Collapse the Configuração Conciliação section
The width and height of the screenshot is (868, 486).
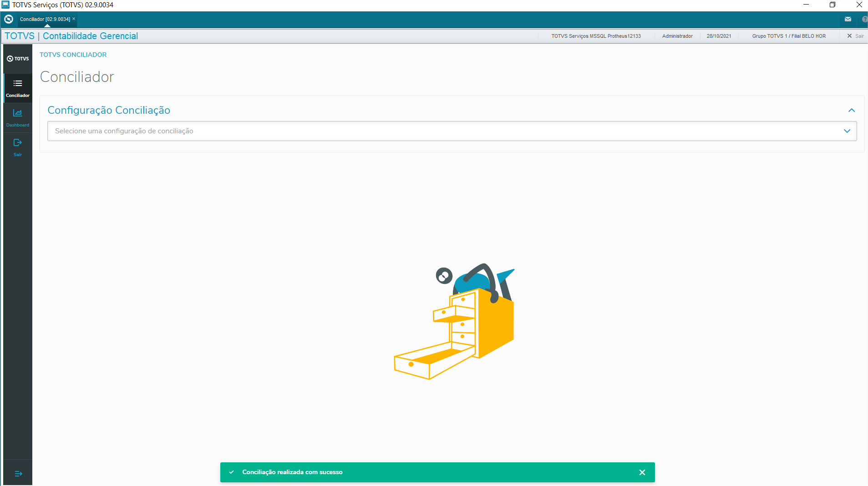pos(852,110)
